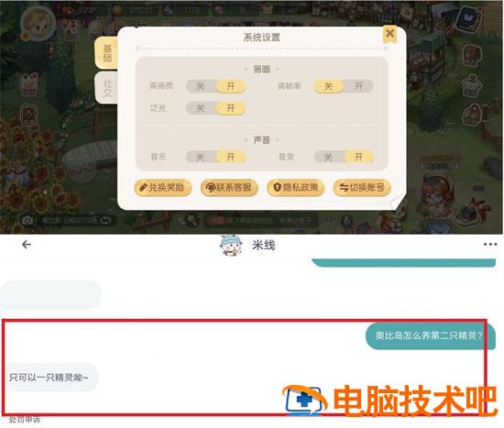Viewport: 504px width, 428px height.
Task: Tap the back arrow in chat header
Action: tap(27, 245)
